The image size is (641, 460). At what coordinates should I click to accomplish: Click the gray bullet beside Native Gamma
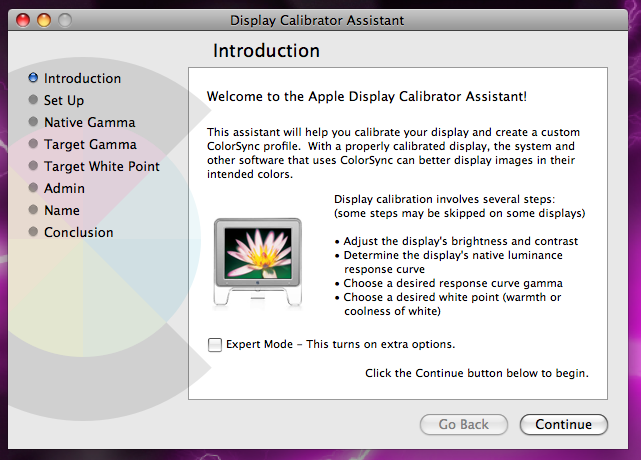tap(33, 121)
